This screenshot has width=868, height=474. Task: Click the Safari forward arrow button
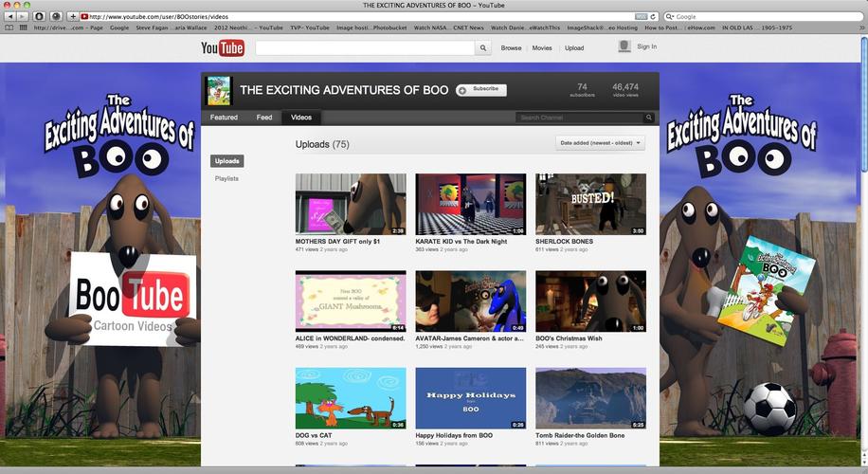point(22,17)
